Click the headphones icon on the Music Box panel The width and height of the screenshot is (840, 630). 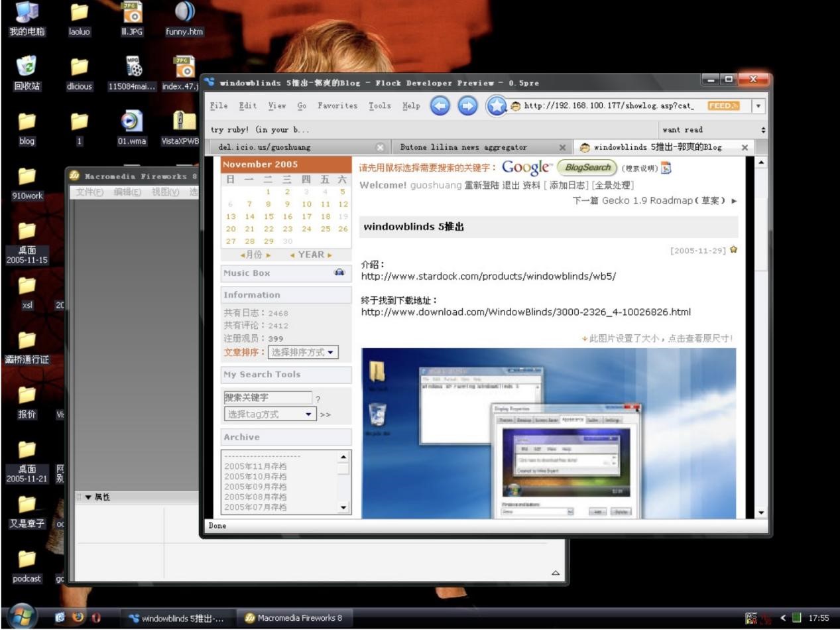[x=338, y=273]
